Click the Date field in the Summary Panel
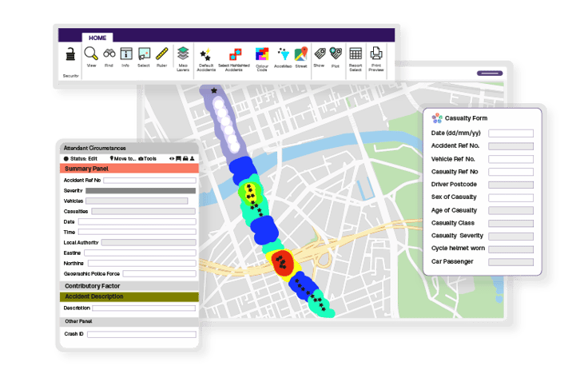This screenshot has height=378, width=588. [x=137, y=221]
